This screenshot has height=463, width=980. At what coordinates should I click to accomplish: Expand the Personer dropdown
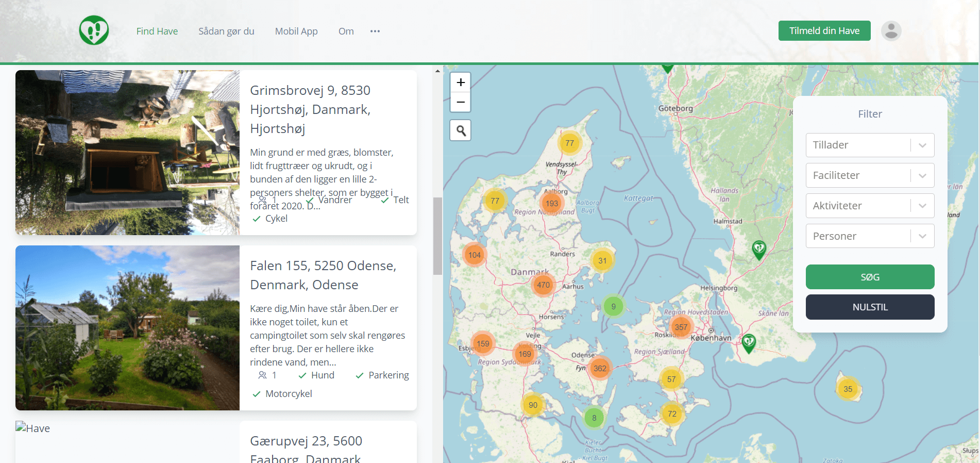coord(870,236)
